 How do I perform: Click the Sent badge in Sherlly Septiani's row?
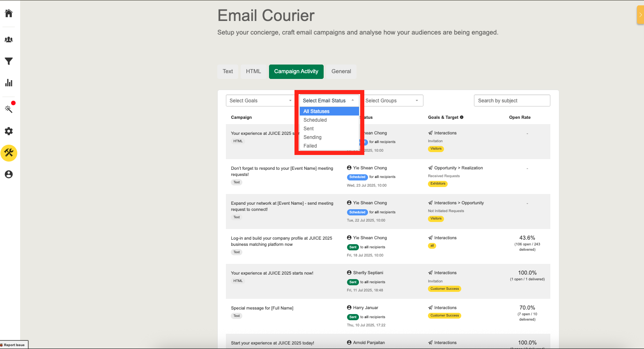353,282
